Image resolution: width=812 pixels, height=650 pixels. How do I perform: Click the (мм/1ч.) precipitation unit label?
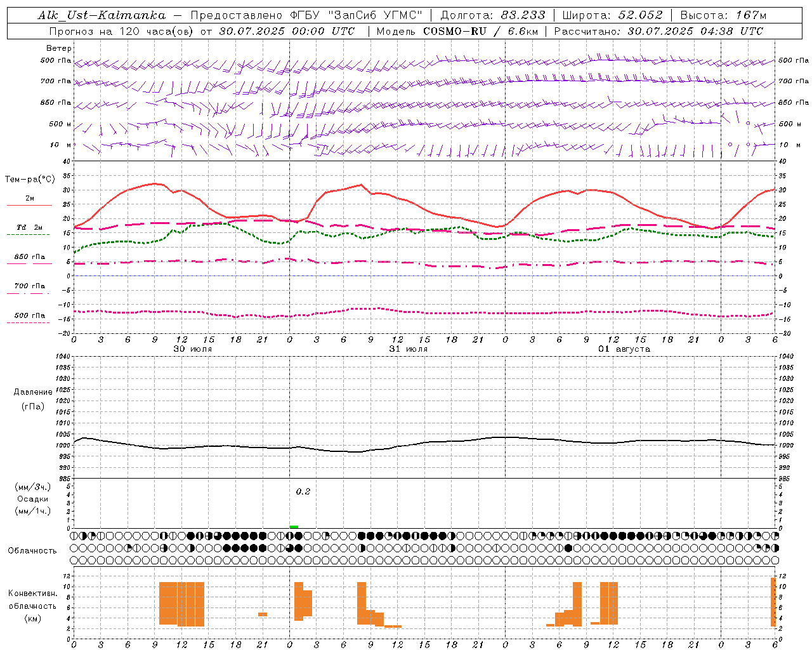(x=33, y=511)
